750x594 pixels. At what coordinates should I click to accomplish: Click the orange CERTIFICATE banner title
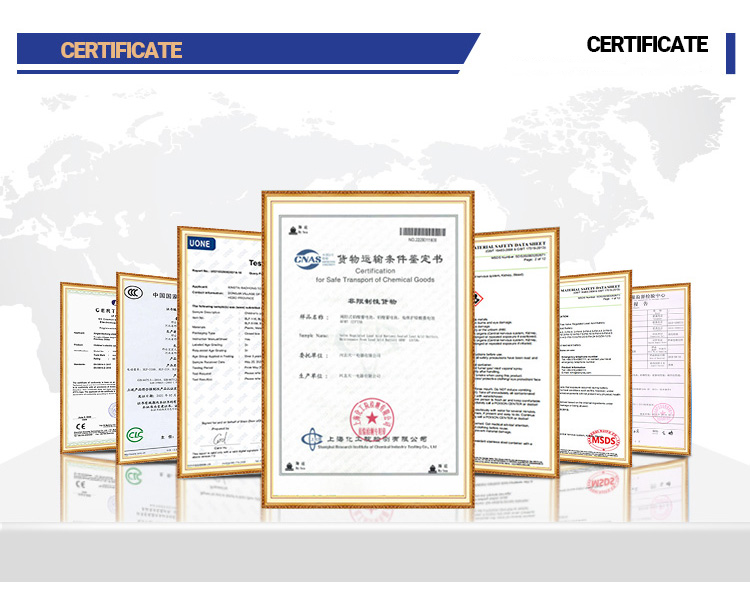click(121, 50)
